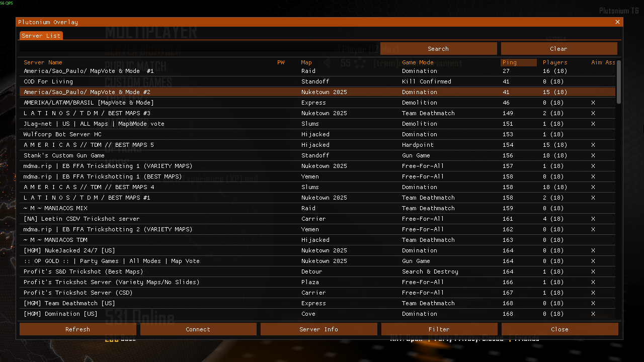Select [HGM] Domination [US] server row
The width and height of the screenshot is (644, 362).
[x=317, y=314]
